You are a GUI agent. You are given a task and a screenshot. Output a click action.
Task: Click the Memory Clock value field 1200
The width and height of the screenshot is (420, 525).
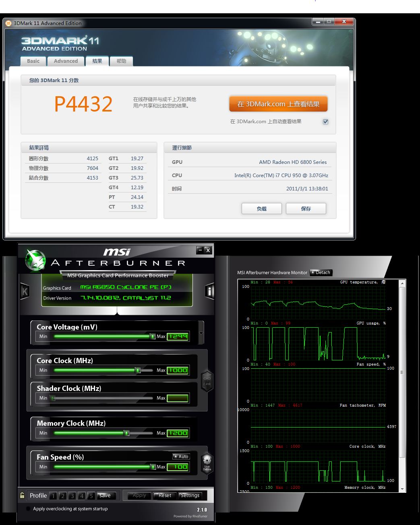pyautogui.click(x=178, y=433)
